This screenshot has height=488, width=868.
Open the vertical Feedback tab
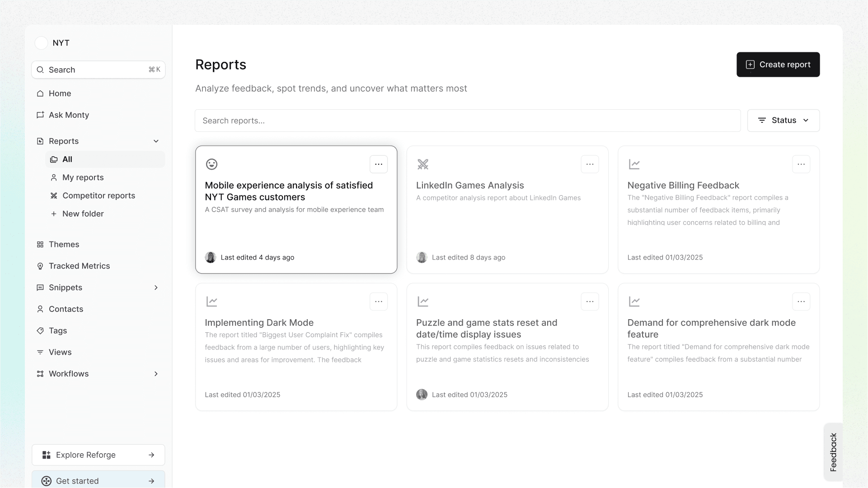[833, 452]
